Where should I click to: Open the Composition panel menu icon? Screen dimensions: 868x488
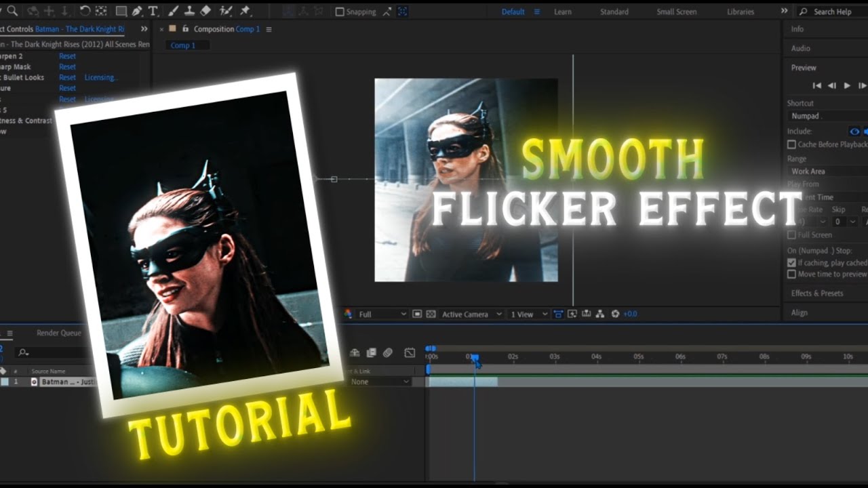pos(269,29)
